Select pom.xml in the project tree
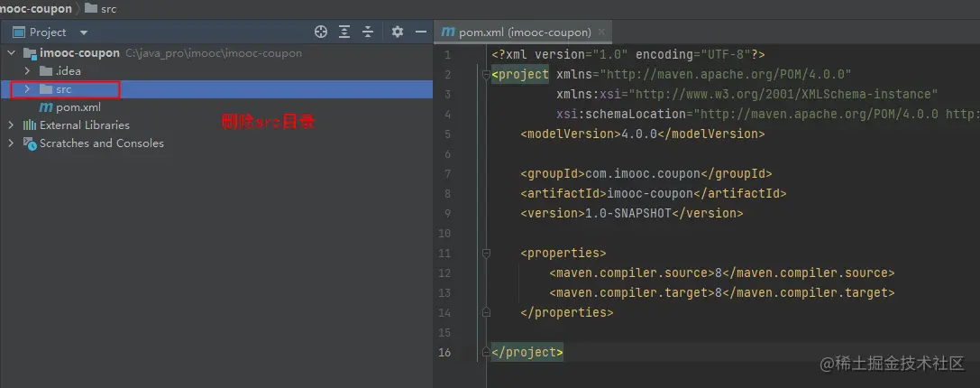The height and width of the screenshot is (388, 980). click(x=78, y=107)
